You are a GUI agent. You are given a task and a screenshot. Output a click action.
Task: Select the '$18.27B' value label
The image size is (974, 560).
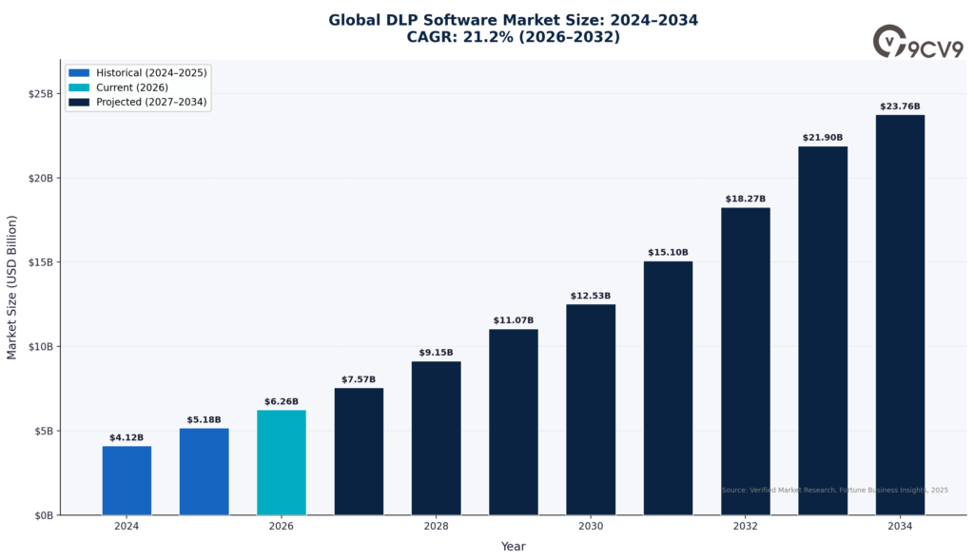pyautogui.click(x=746, y=200)
